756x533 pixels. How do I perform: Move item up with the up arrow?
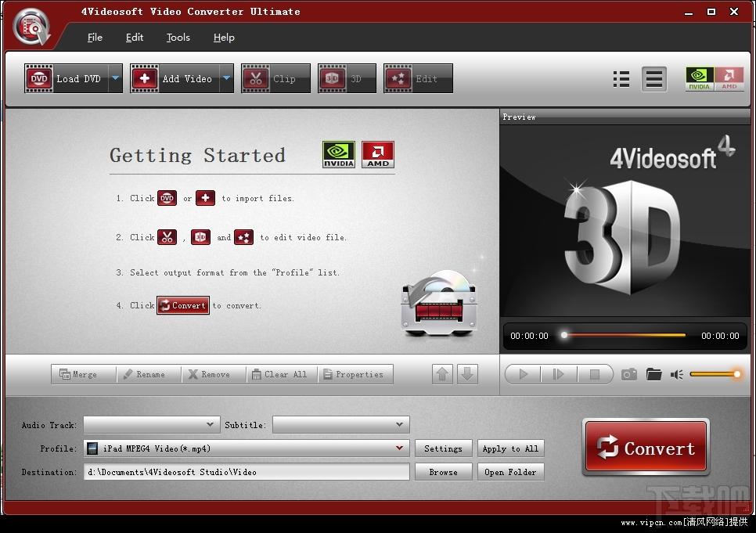click(x=443, y=374)
